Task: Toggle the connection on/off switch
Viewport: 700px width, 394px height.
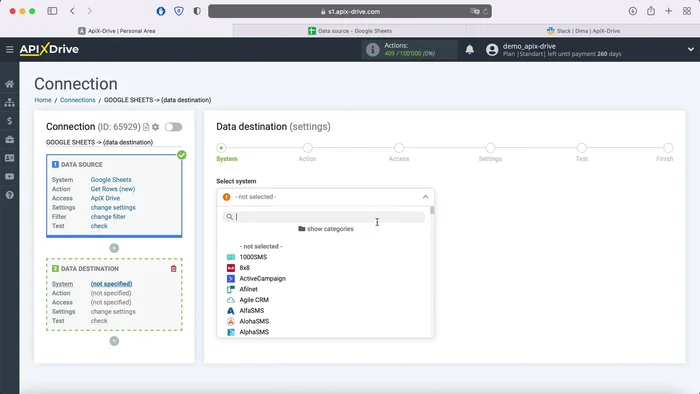Action: [173, 127]
